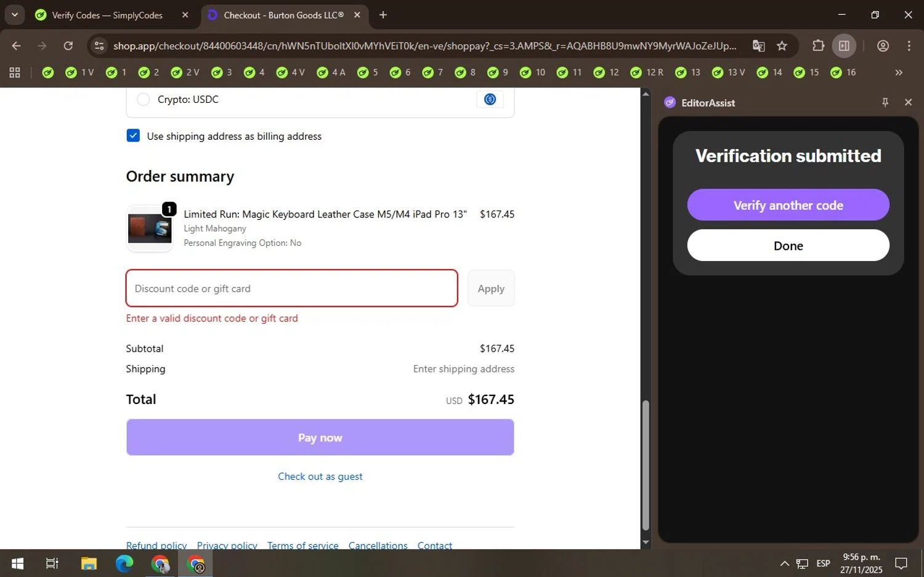Open the Cancellations link
Screen dimensions: 924x577
[x=378, y=545]
